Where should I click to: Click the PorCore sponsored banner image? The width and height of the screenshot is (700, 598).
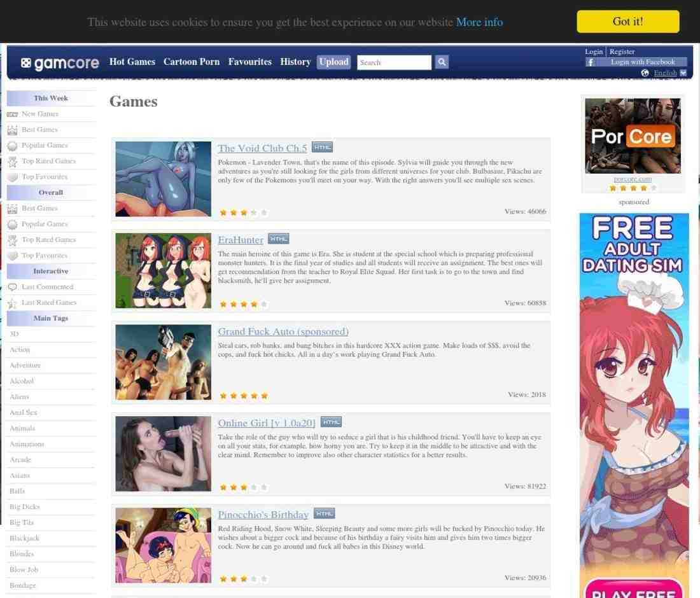pyautogui.click(x=633, y=136)
